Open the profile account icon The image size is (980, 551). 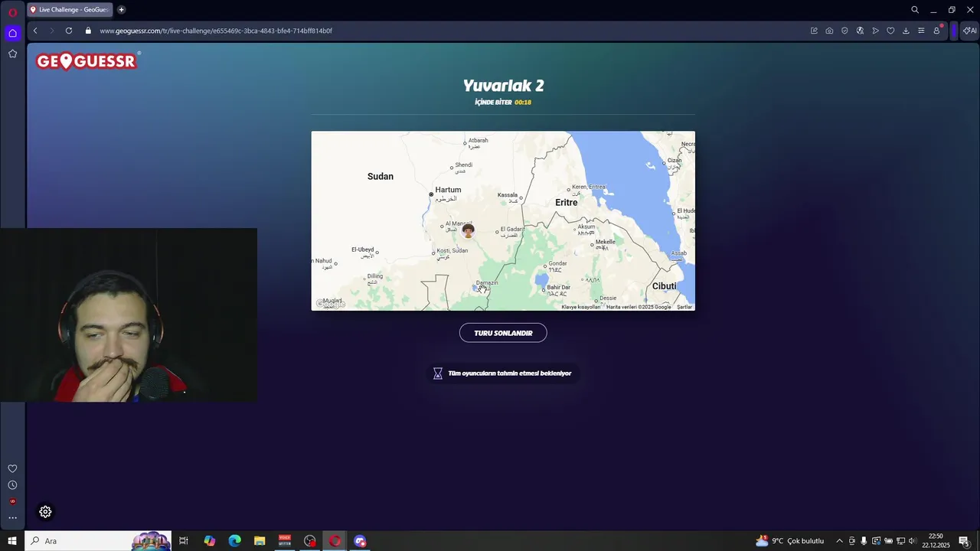tap(936, 31)
